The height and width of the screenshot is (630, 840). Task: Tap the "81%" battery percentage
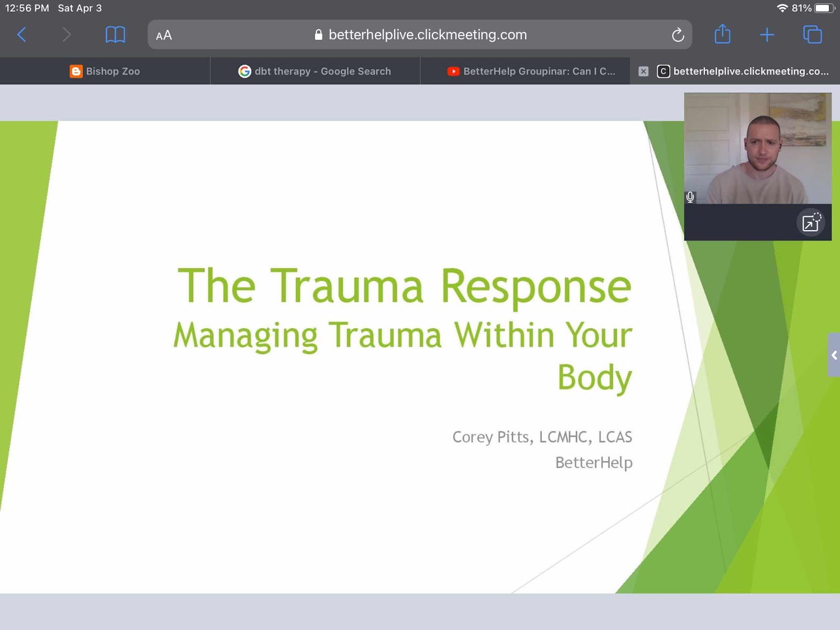coord(801,8)
